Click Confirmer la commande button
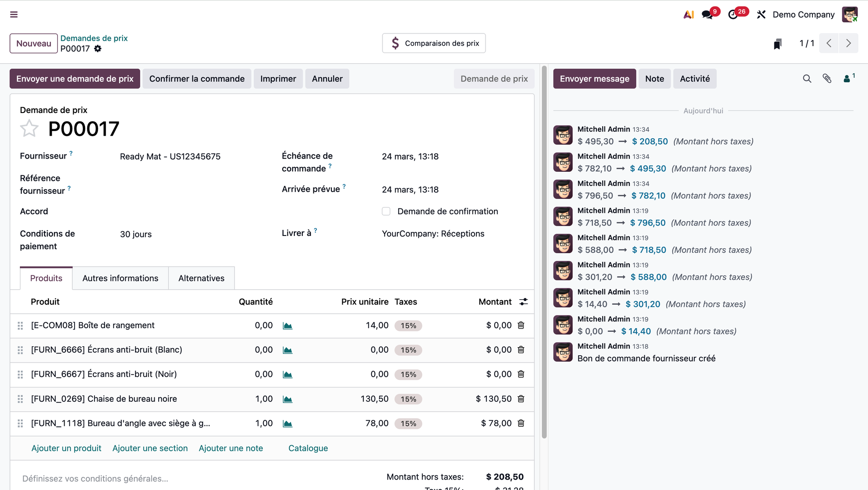This screenshot has height=490, width=868. pyautogui.click(x=197, y=79)
